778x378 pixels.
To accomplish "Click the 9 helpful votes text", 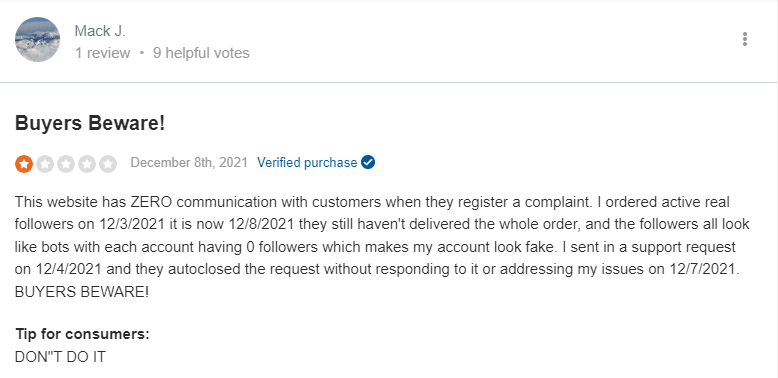I will click(201, 53).
